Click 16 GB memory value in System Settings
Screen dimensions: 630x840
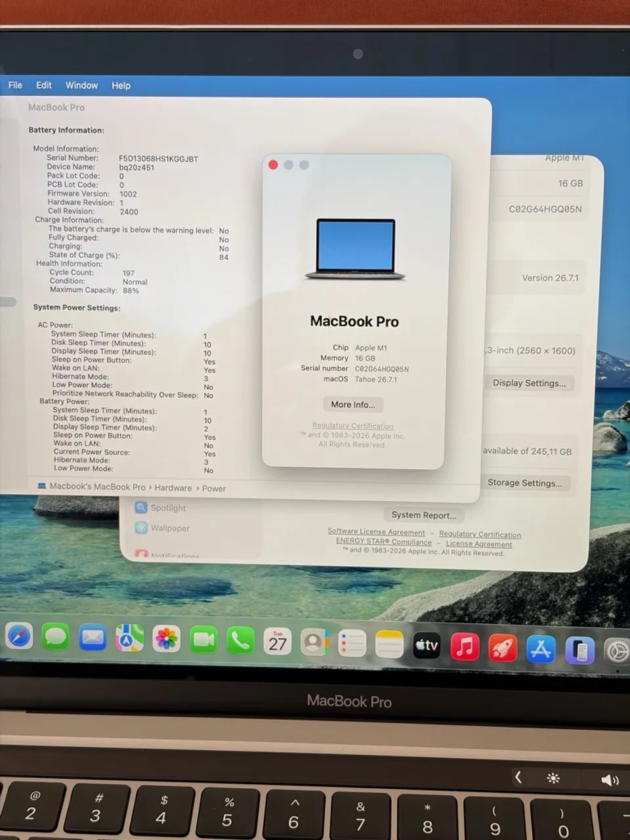pyautogui.click(x=570, y=183)
